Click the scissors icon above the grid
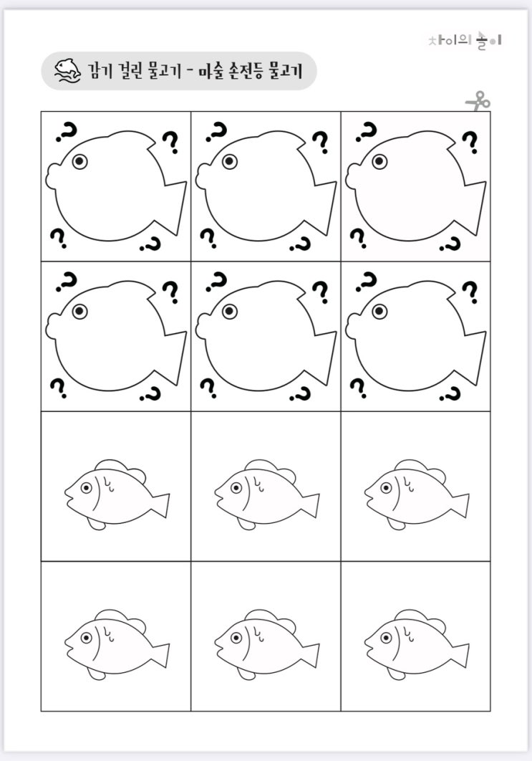The image size is (532, 761). pyautogui.click(x=478, y=101)
